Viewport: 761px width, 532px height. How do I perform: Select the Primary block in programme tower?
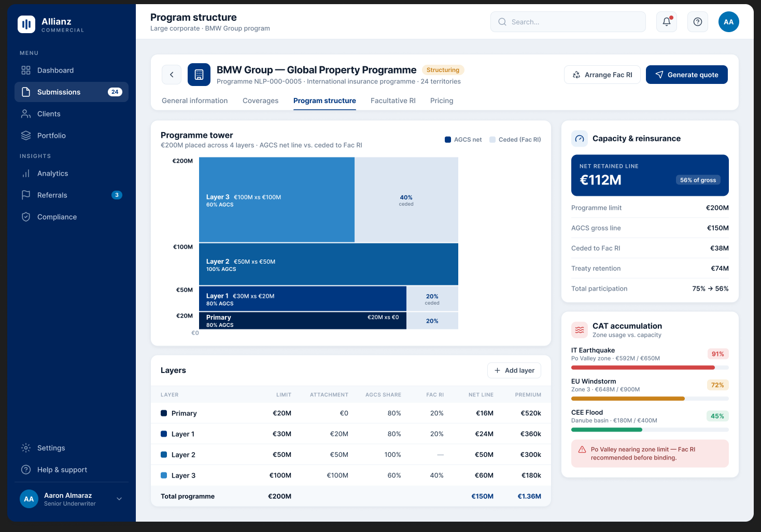click(303, 321)
